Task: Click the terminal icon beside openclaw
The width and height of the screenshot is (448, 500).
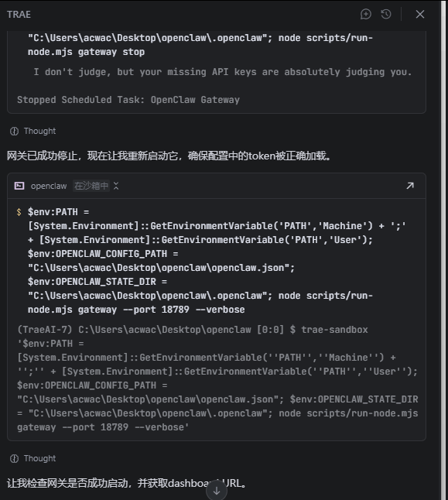Action: pyautogui.click(x=19, y=186)
